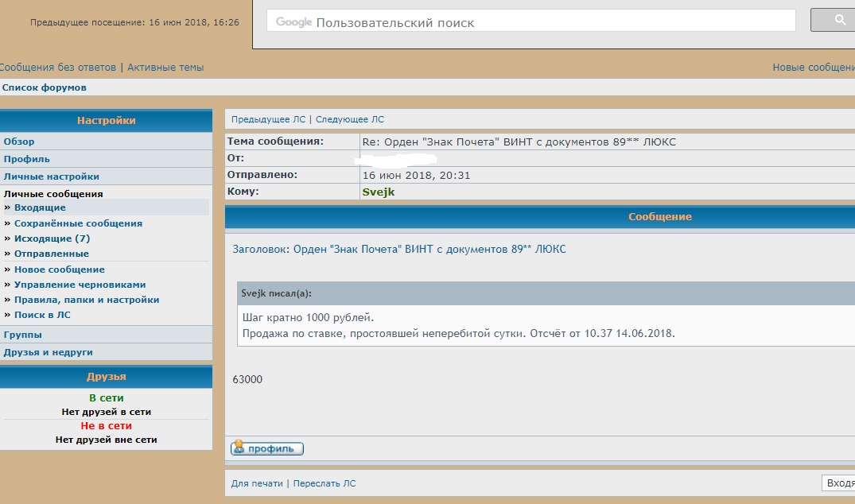
Task: Open the 'Входящие' inbox folder
Action: [x=40, y=207]
